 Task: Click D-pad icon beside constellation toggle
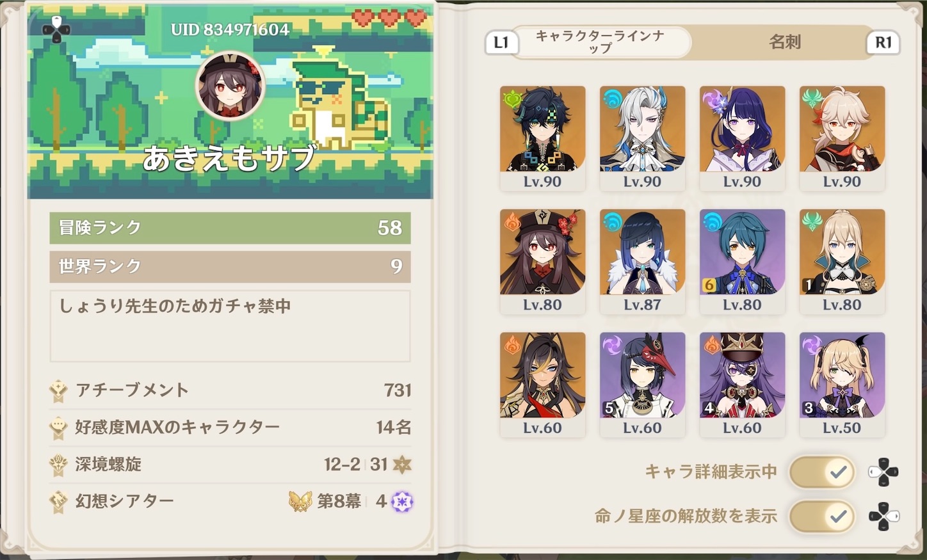coord(883,516)
